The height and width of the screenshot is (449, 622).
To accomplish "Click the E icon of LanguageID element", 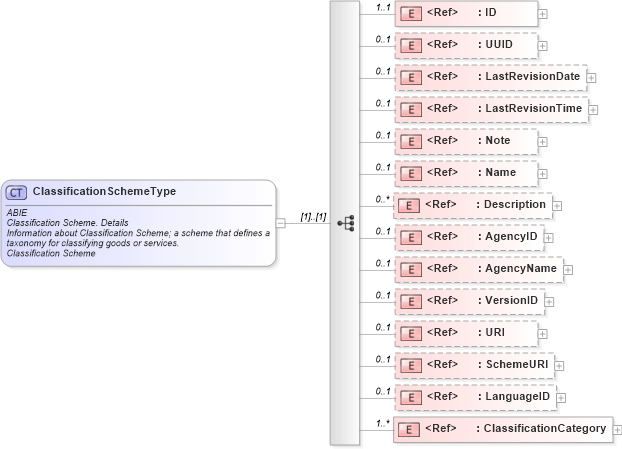I will click(x=411, y=398).
